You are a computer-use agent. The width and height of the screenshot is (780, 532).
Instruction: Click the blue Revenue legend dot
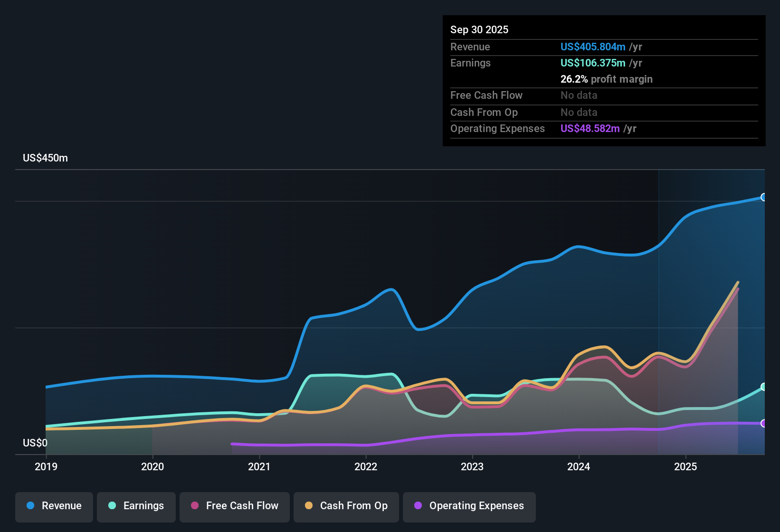(x=29, y=506)
